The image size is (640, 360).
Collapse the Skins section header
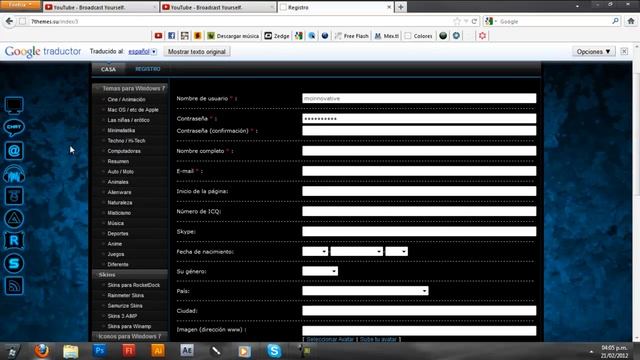point(130,275)
